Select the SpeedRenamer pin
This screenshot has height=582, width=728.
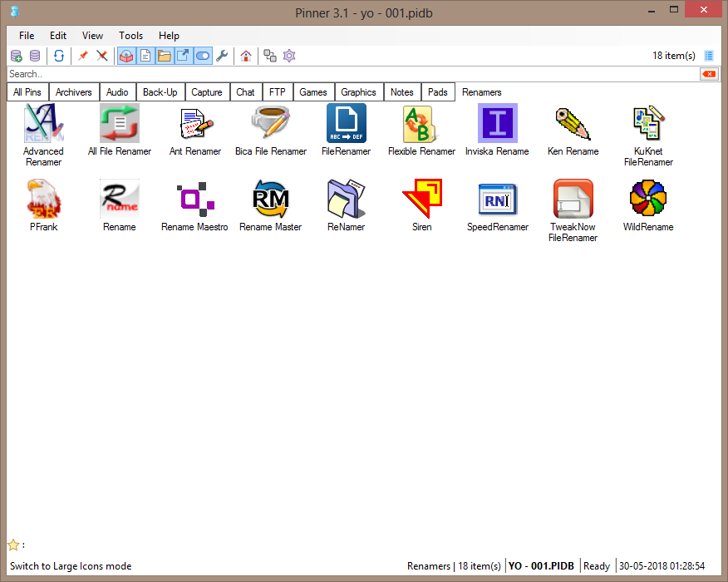[x=498, y=205]
